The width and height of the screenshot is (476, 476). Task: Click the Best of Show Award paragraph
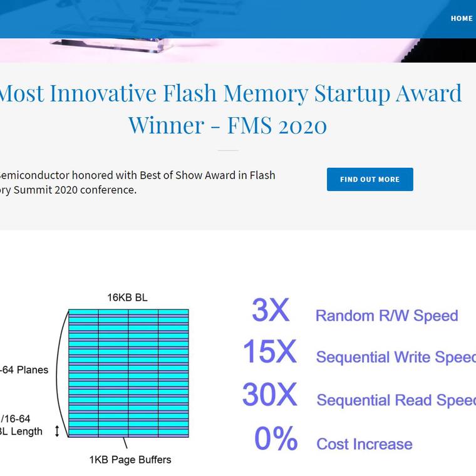pyautogui.click(x=137, y=182)
